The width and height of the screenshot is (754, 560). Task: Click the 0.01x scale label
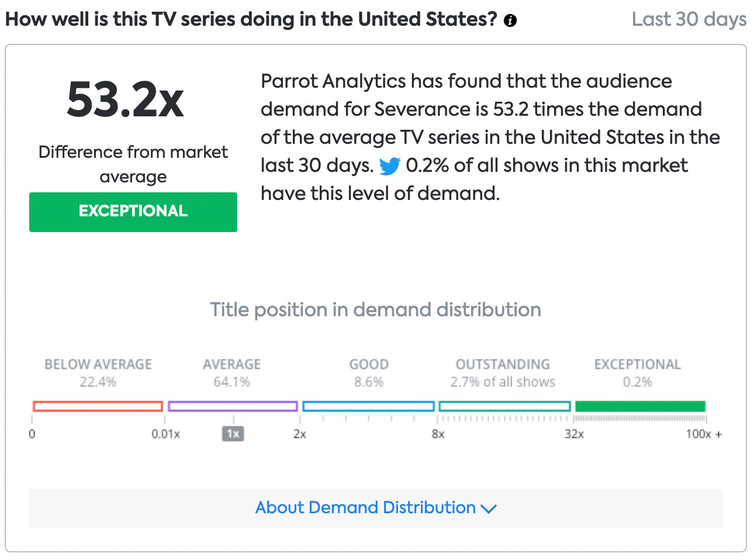click(166, 434)
